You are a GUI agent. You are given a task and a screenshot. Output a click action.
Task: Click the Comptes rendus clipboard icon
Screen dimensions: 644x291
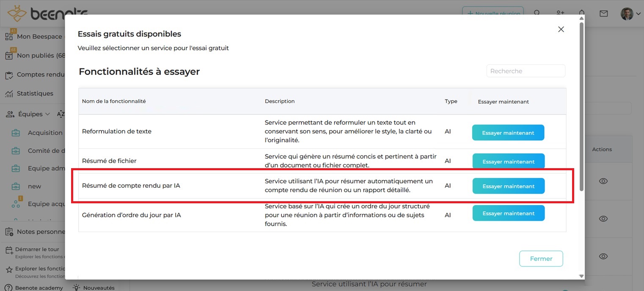[x=9, y=75]
